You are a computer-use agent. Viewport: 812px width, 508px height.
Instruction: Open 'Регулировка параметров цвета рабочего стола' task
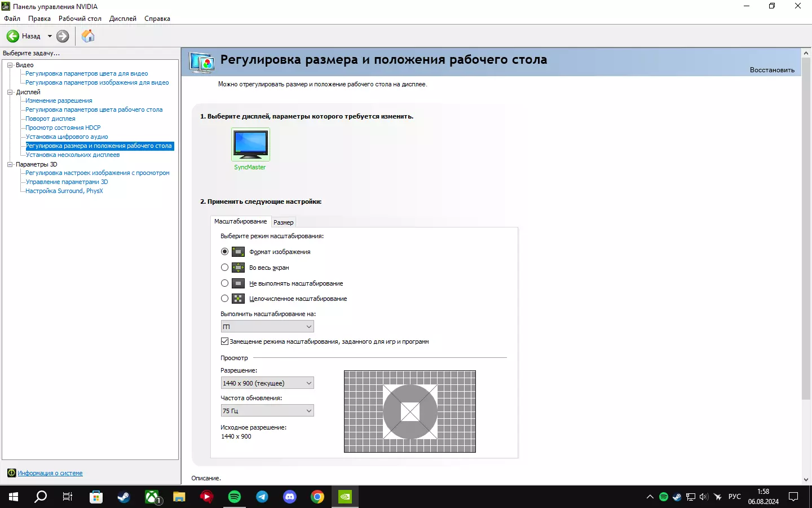click(94, 110)
